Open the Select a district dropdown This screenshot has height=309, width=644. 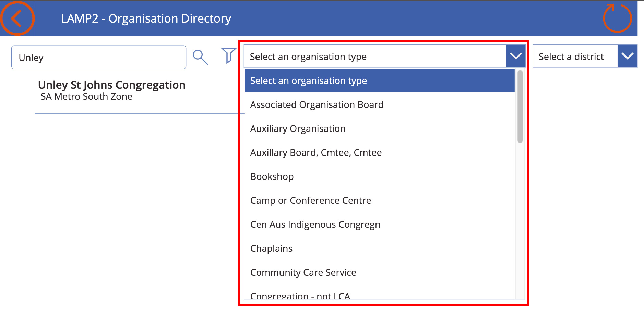(585, 56)
